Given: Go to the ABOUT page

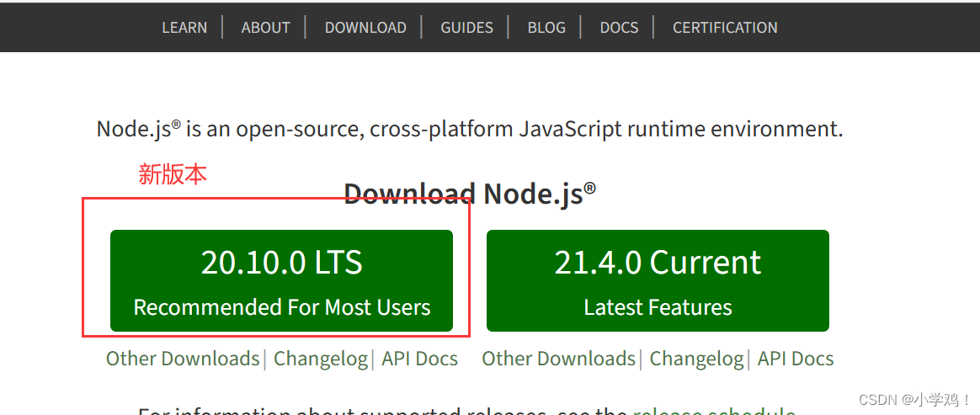Looking at the screenshot, I should tap(265, 28).
